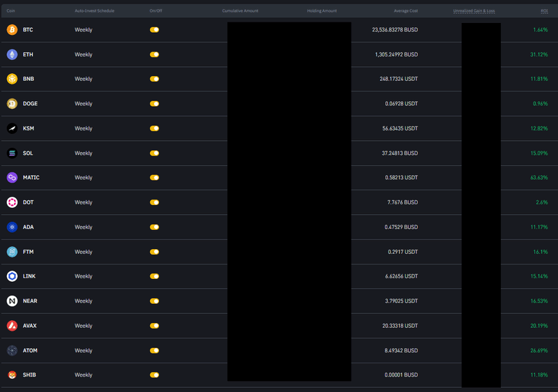
Task: Select the SHIB coin name
Action: 29,375
